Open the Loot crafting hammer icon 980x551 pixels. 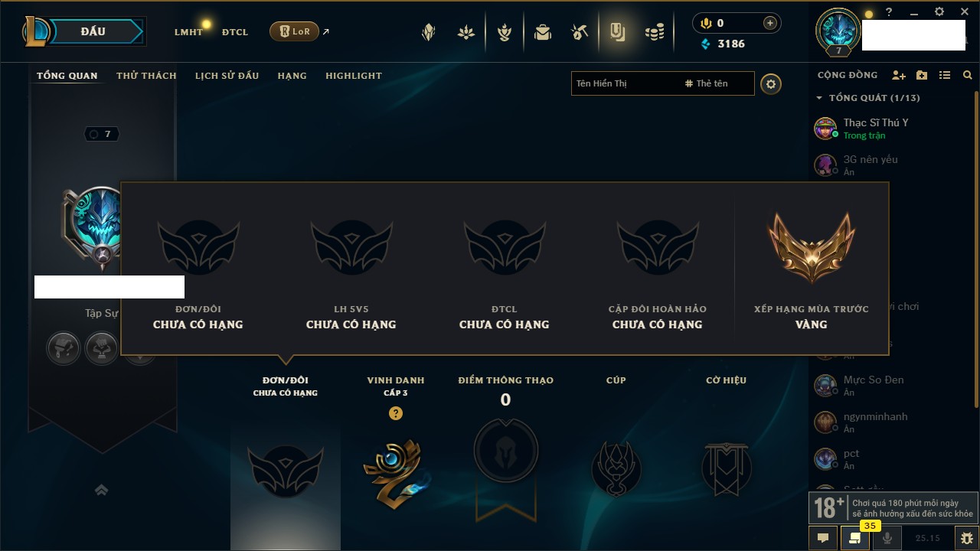tap(580, 32)
